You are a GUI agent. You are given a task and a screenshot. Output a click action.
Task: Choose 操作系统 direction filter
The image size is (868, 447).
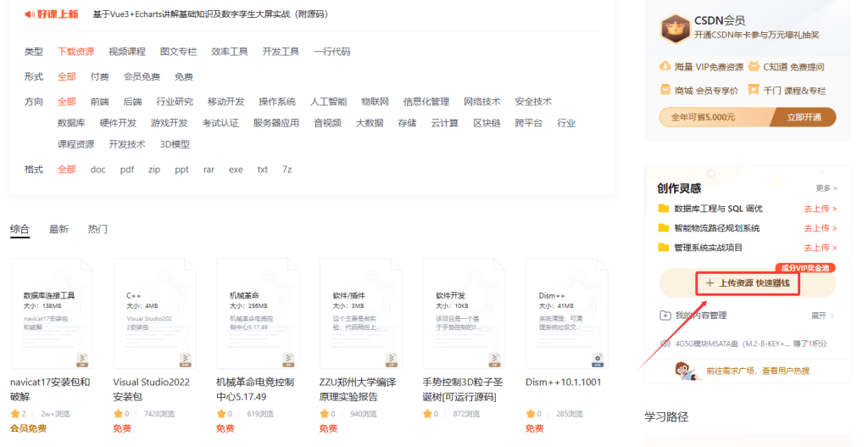[277, 102]
